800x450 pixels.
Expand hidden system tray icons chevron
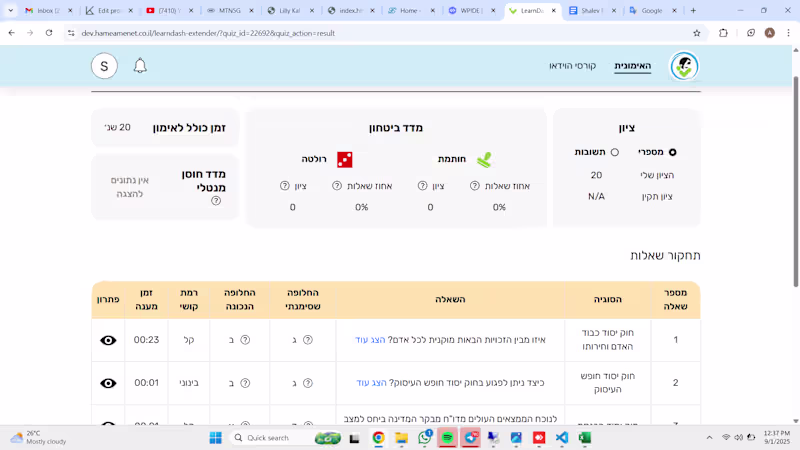click(709, 438)
